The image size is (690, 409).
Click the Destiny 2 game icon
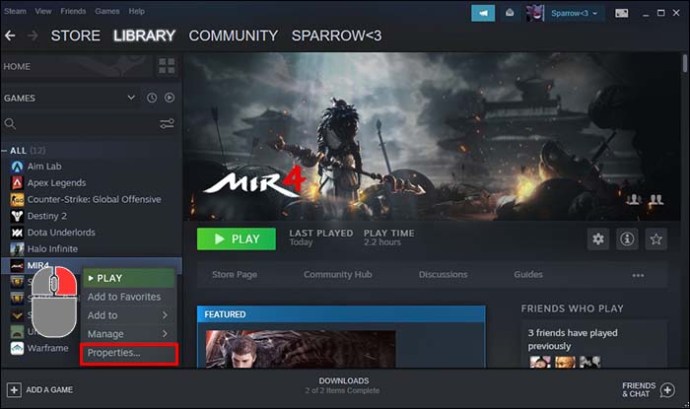17,216
